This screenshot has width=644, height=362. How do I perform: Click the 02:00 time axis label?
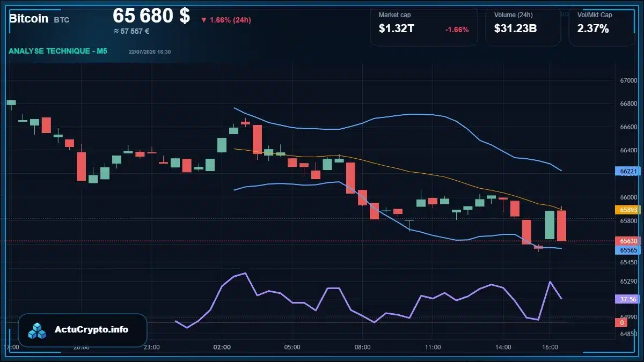click(x=222, y=347)
